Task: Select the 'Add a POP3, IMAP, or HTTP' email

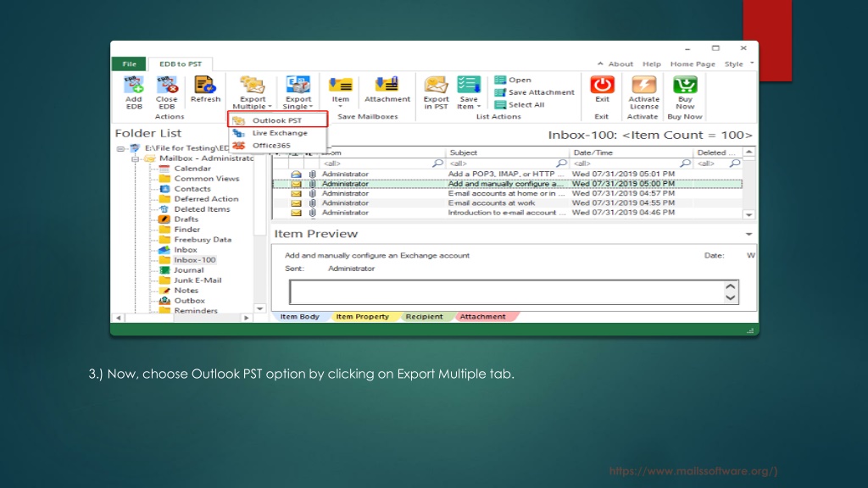Action: (507, 174)
